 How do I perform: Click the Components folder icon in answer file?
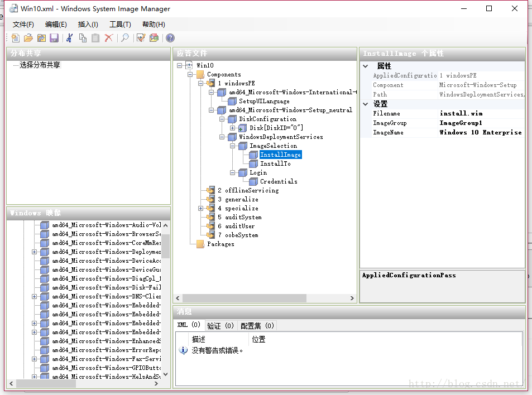coord(200,74)
